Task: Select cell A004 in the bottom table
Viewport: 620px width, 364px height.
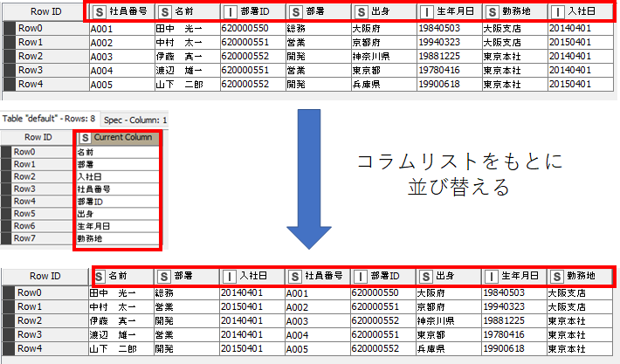Action: click(318, 334)
